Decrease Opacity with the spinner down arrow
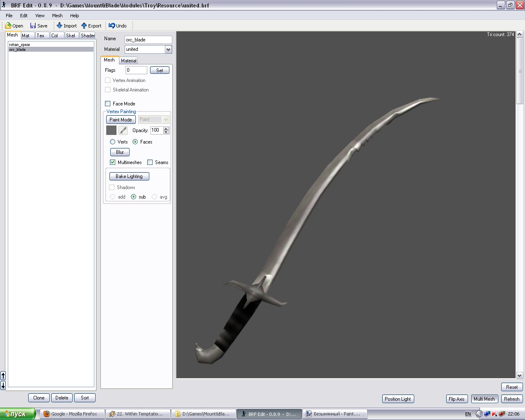 [x=166, y=132]
